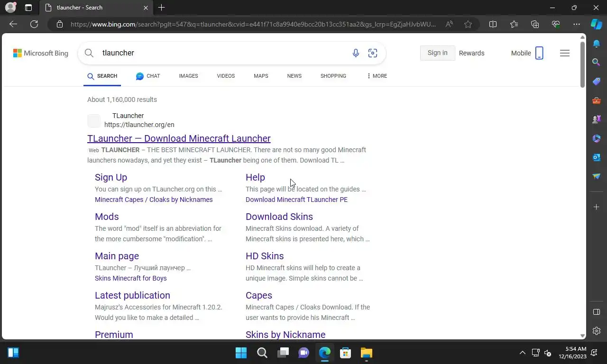View site information lock icon
The width and height of the screenshot is (607, 364).
[x=60, y=24]
